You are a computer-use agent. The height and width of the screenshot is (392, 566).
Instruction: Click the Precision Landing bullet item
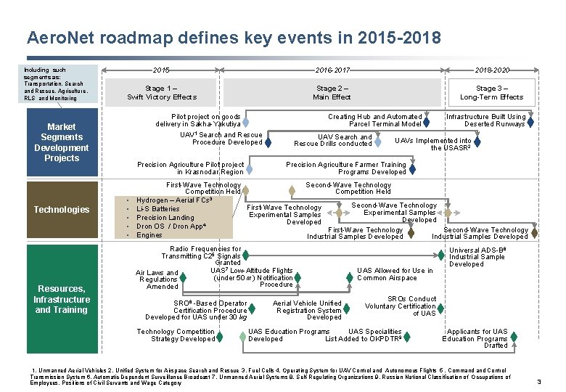(x=165, y=218)
